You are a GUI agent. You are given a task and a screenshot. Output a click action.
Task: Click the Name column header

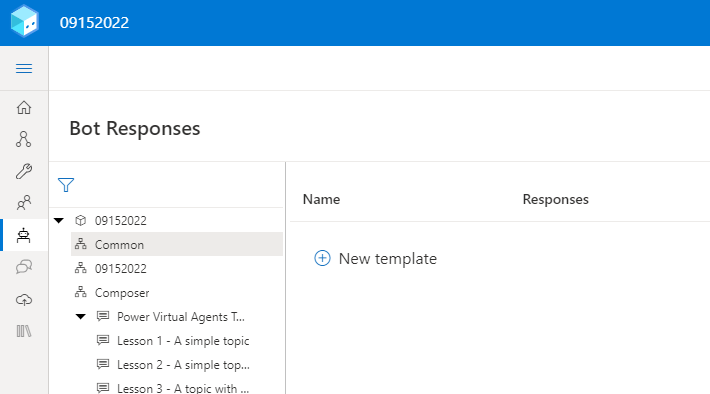point(321,199)
